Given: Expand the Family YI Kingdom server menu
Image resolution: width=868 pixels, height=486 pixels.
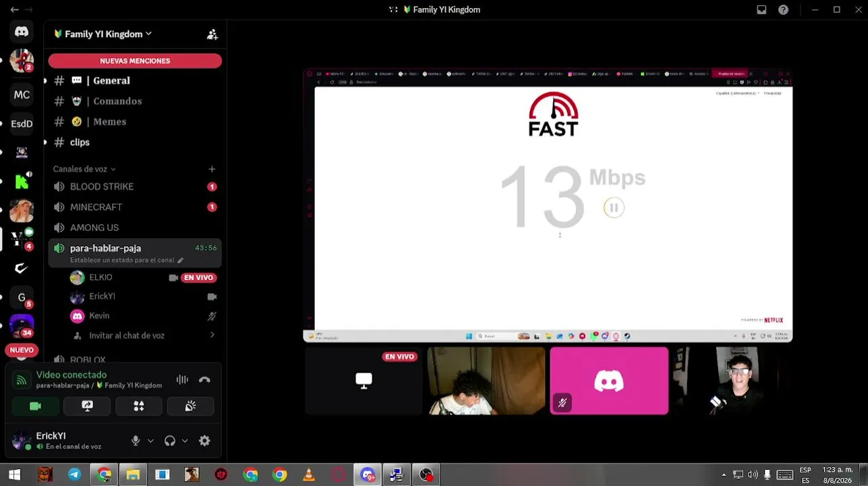Looking at the screenshot, I should (x=103, y=34).
